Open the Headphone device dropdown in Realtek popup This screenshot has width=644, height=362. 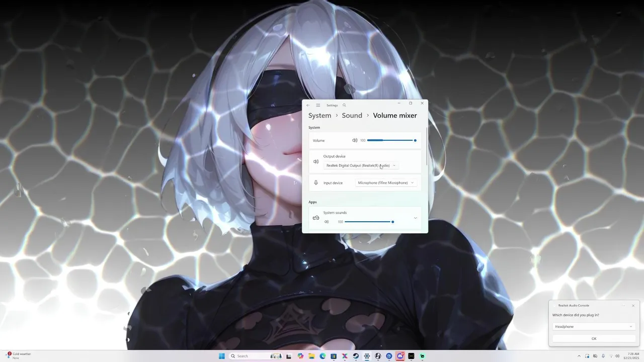pyautogui.click(x=594, y=326)
